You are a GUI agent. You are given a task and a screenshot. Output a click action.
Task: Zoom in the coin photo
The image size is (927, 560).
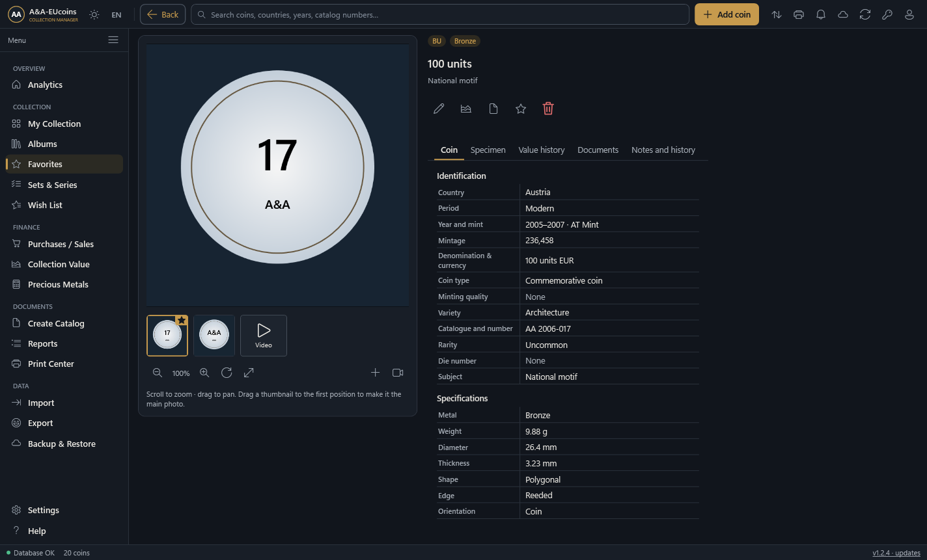click(204, 373)
